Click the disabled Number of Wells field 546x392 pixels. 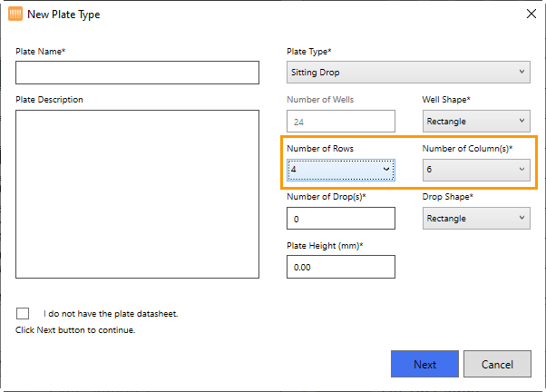(340, 121)
